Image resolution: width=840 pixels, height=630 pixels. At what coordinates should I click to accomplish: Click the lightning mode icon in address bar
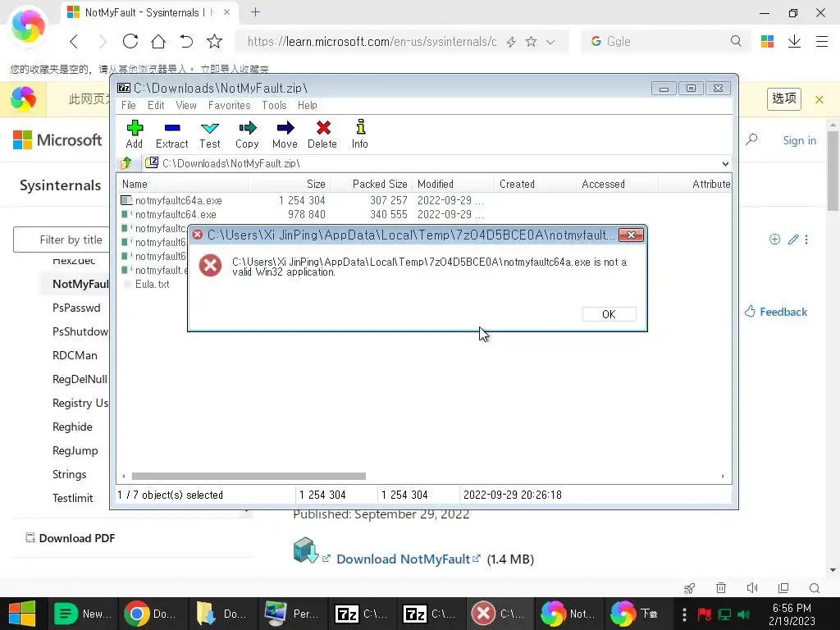click(x=511, y=42)
